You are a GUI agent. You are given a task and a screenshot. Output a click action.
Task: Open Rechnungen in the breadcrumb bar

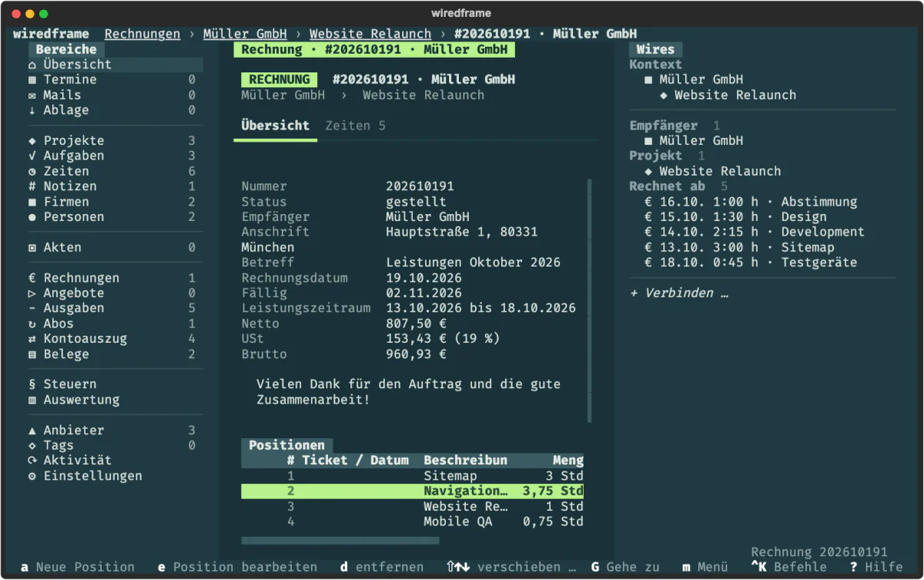142,34
